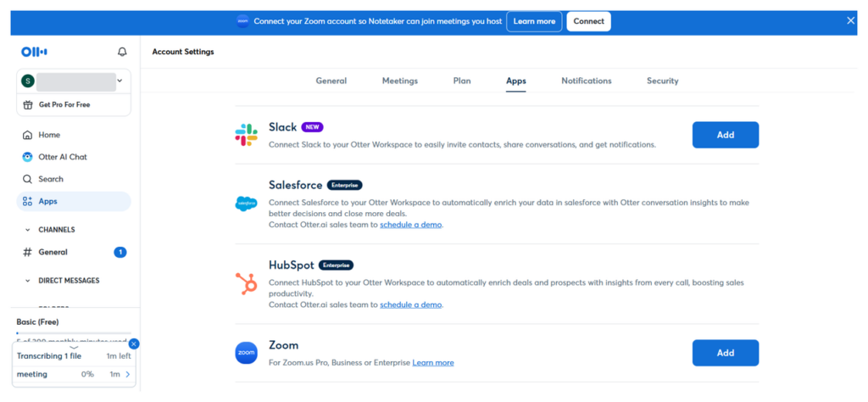
Task: Click the Search magnifier icon
Action: pos(27,180)
